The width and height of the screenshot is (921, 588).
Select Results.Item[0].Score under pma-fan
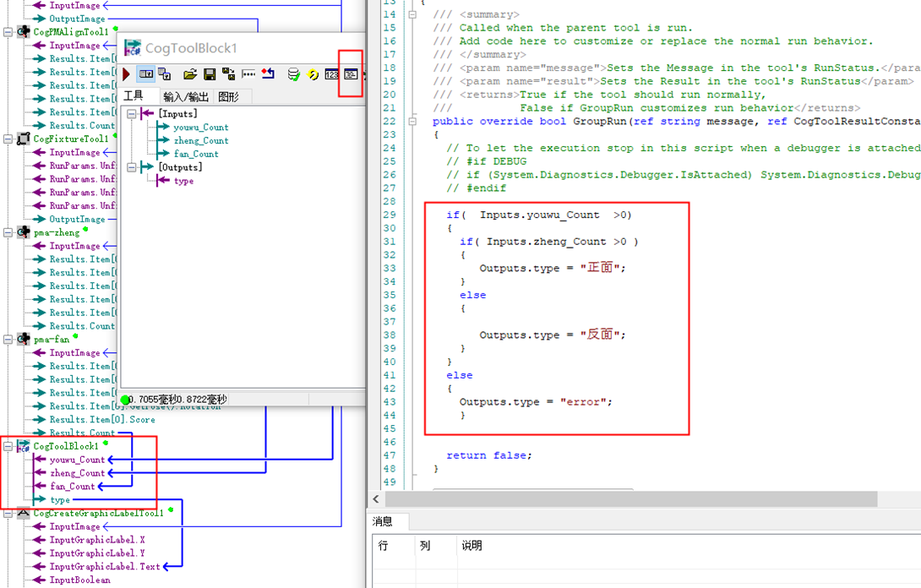[102, 420]
